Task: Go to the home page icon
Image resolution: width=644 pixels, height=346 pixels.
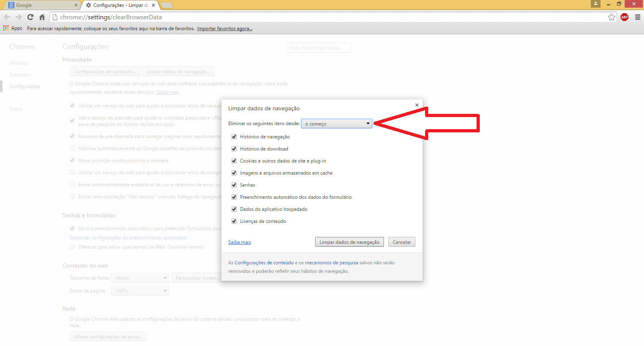Action: pyautogui.click(x=42, y=17)
